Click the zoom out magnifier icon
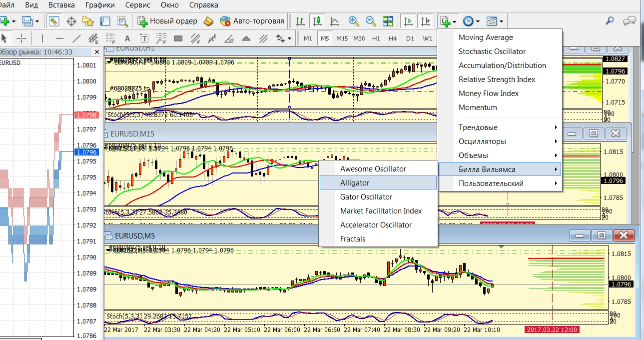This screenshot has height=340, width=644. click(x=370, y=21)
